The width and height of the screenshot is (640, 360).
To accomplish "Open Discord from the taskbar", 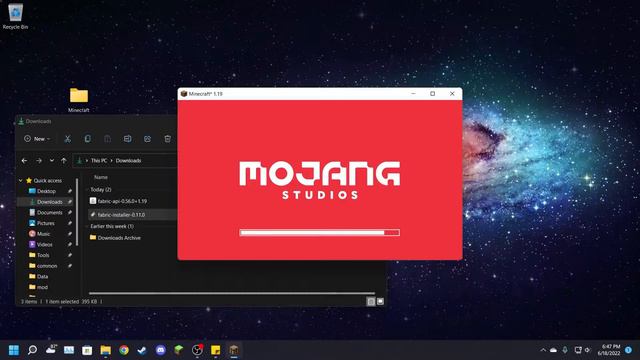I will pos(161,350).
